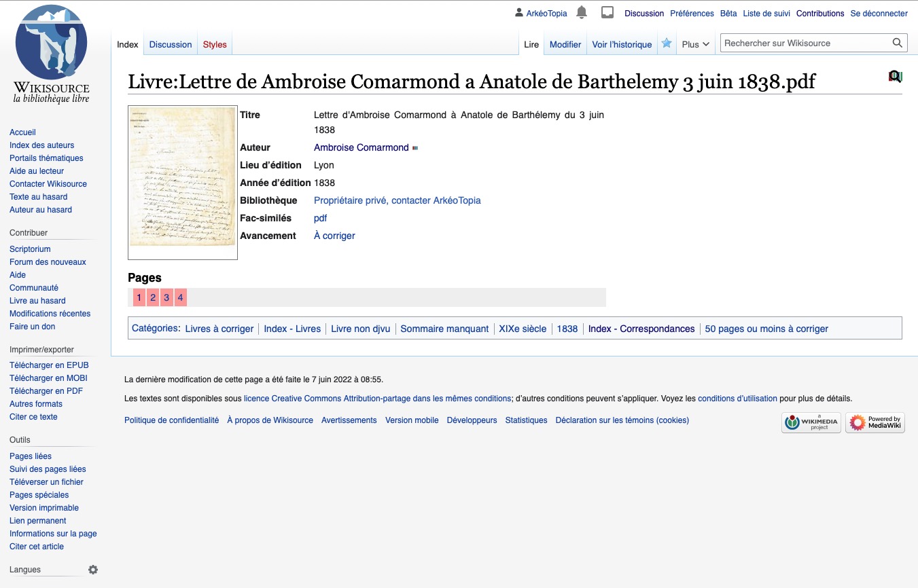Select the Modifier tab
918x588 pixels.
pyautogui.click(x=565, y=44)
